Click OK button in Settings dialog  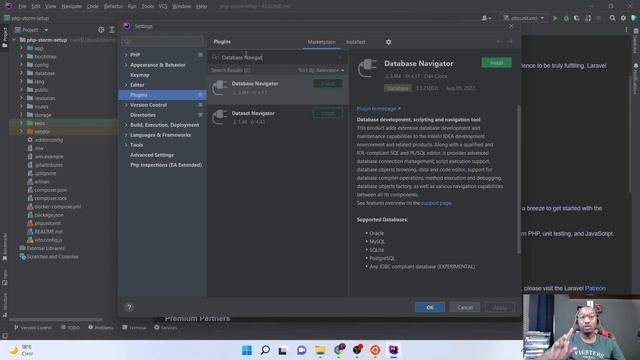pos(430,307)
